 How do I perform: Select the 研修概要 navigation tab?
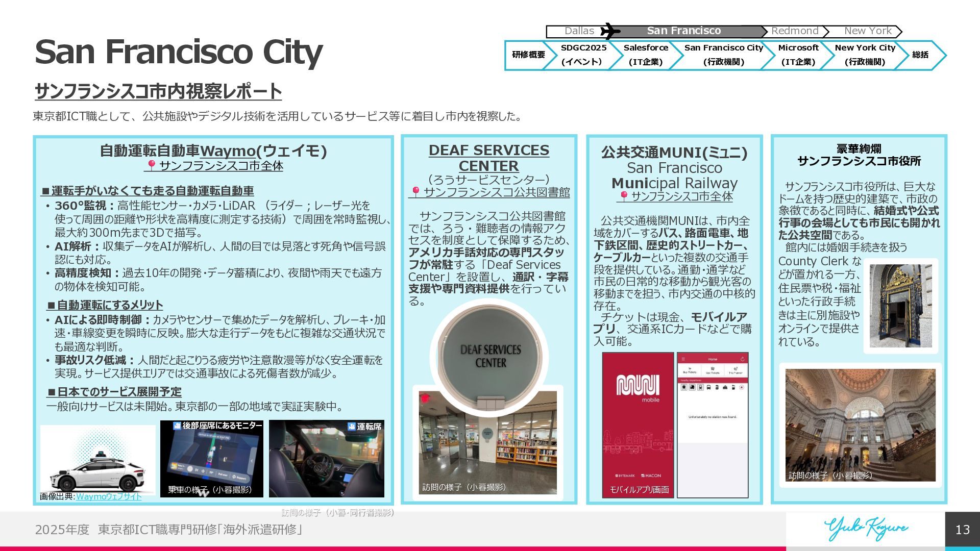coord(528,55)
